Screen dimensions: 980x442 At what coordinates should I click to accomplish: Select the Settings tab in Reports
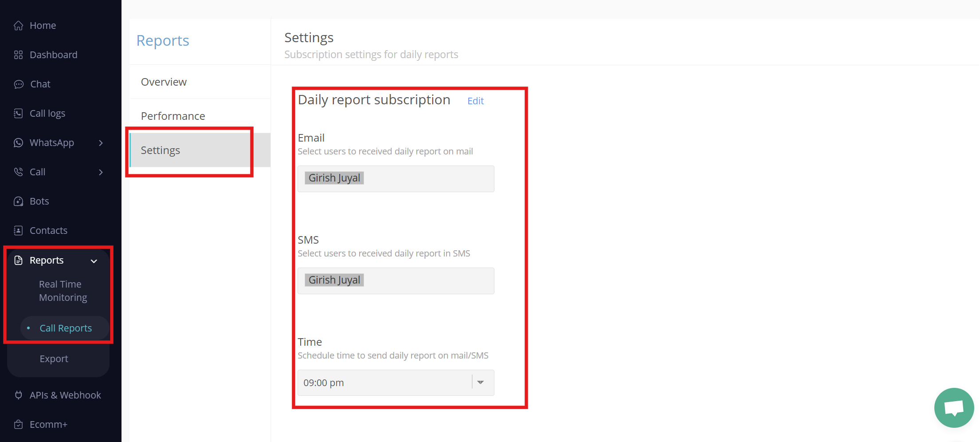160,150
